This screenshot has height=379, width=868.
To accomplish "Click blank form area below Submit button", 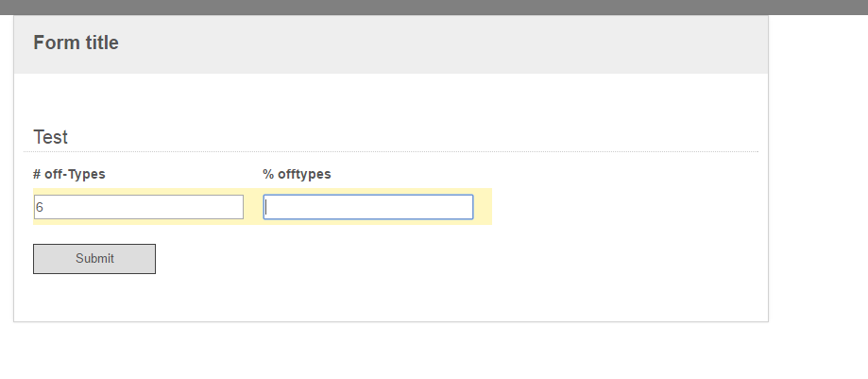I will pyautogui.click(x=391, y=298).
